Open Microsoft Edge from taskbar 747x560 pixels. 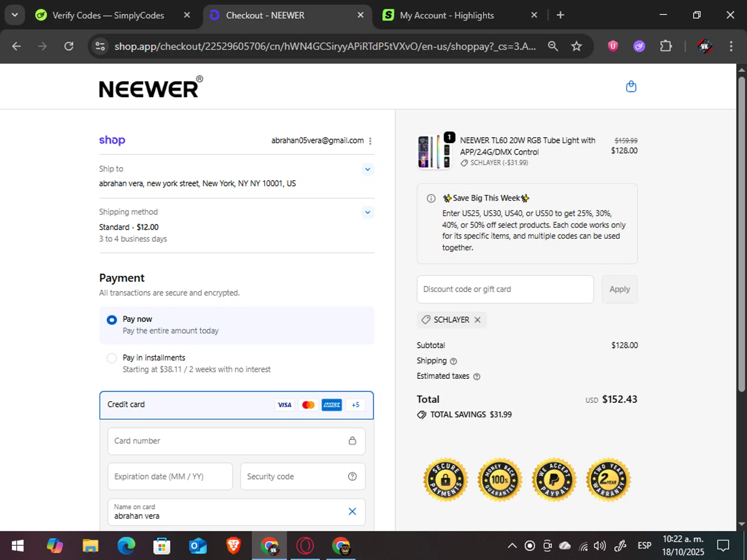click(126, 546)
